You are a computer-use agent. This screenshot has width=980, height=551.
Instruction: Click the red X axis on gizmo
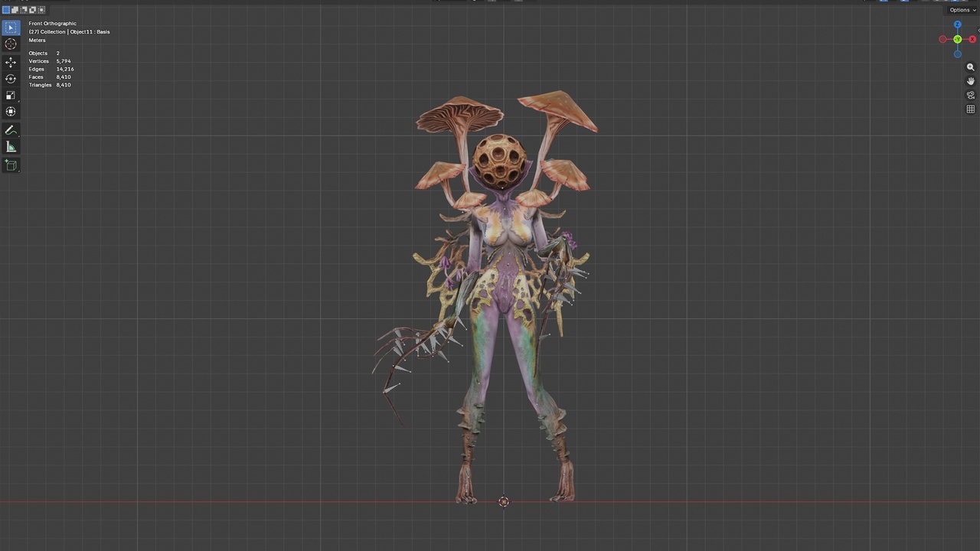(x=972, y=40)
